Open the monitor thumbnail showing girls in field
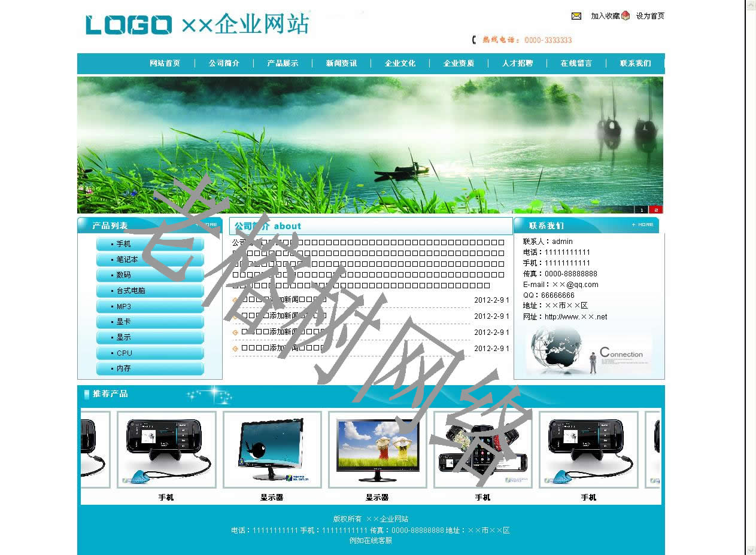This screenshot has height=555, width=756. 378,450
